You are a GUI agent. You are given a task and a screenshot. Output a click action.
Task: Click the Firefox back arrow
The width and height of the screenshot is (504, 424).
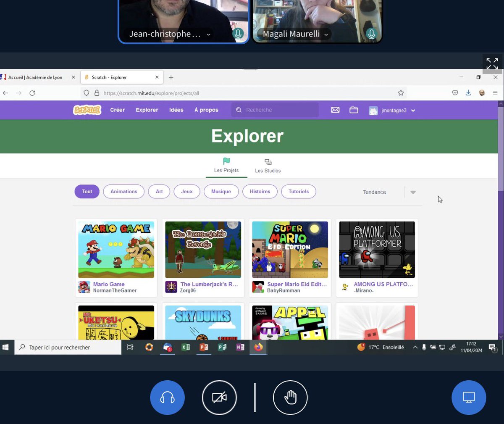[x=5, y=93]
